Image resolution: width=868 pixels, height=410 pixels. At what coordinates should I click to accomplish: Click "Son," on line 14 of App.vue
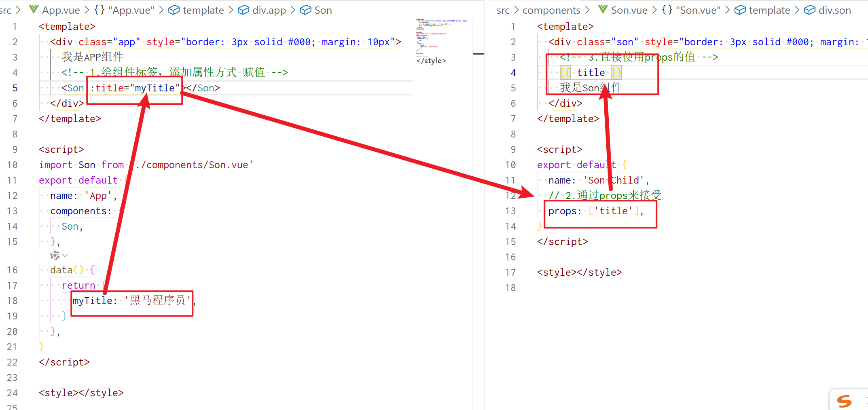pos(72,226)
